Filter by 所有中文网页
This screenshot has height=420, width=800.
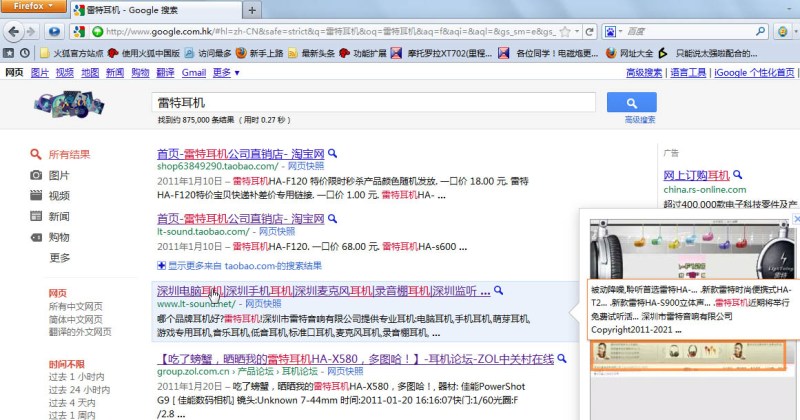[x=76, y=306]
